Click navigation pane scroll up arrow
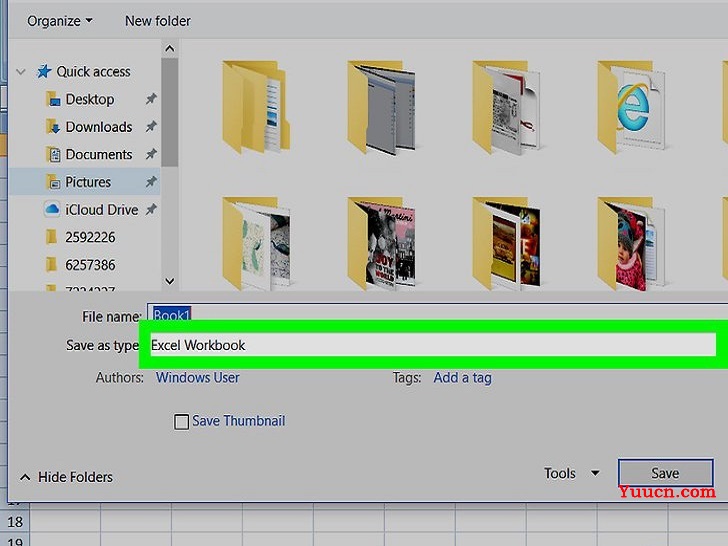This screenshot has width=728, height=546. (170, 49)
